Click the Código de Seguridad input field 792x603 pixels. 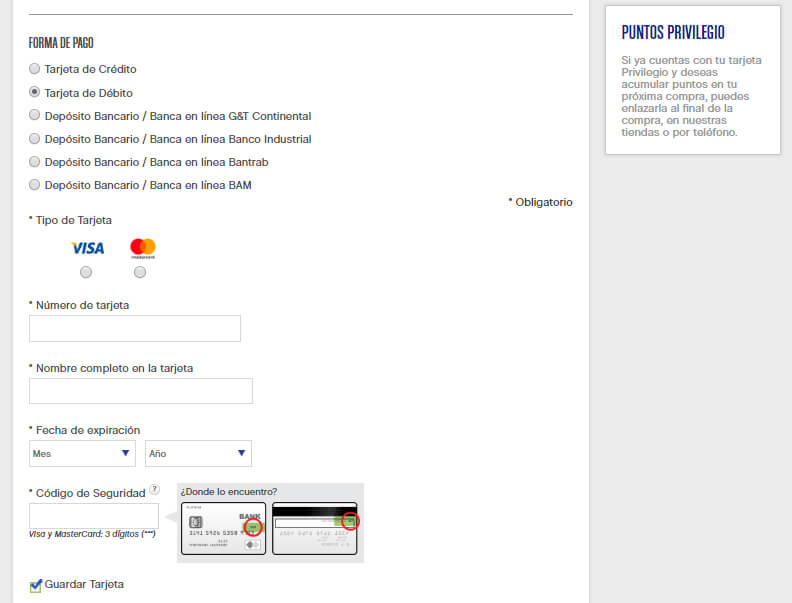click(x=94, y=516)
